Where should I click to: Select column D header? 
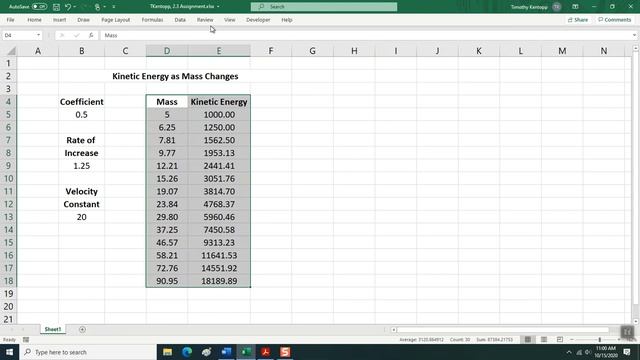(167, 51)
